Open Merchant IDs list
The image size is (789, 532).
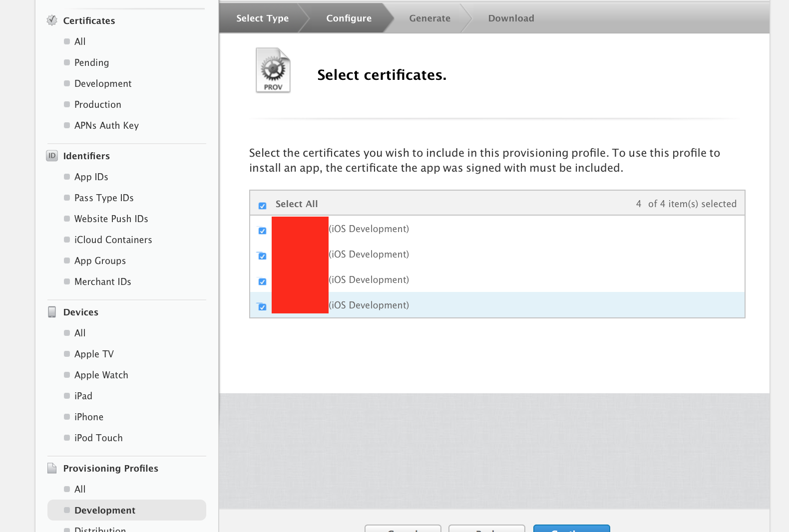(x=102, y=281)
